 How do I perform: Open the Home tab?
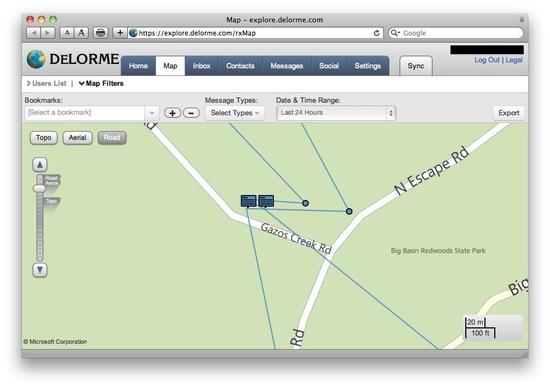point(138,66)
